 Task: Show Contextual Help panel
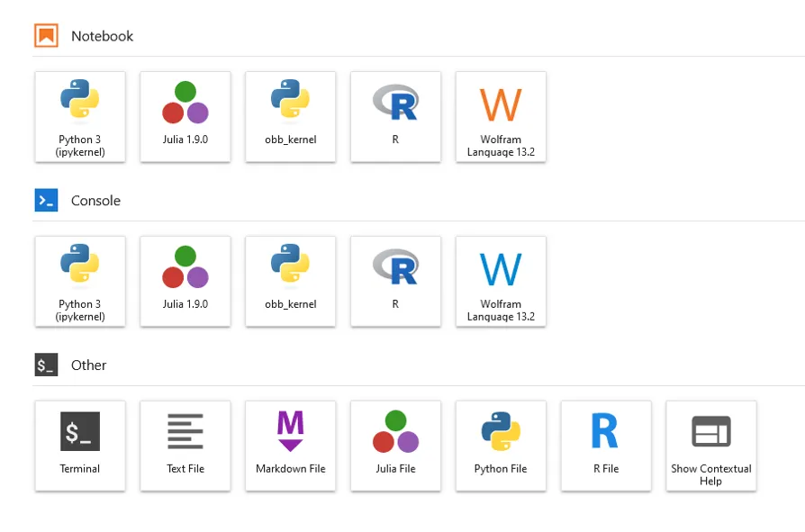[x=711, y=446]
